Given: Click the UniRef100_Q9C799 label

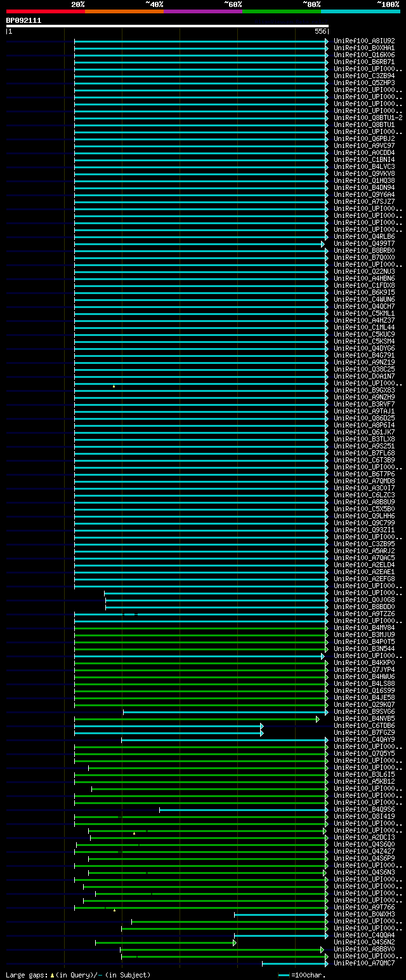Looking at the screenshot, I should pyautogui.click(x=364, y=523).
